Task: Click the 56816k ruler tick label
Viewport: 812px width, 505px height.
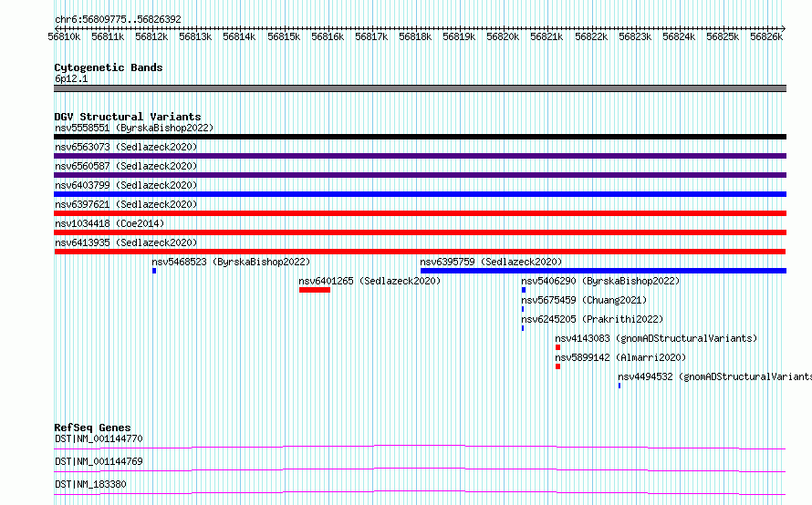Action: click(x=328, y=36)
